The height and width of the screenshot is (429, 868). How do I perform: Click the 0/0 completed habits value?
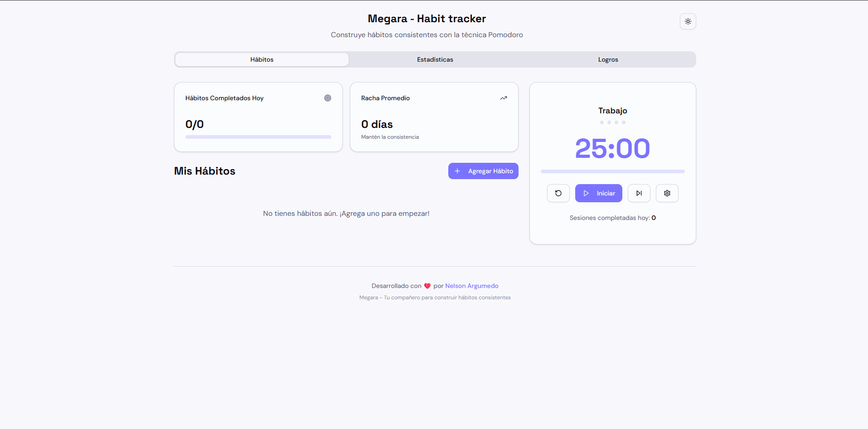[x=194, y=124]
